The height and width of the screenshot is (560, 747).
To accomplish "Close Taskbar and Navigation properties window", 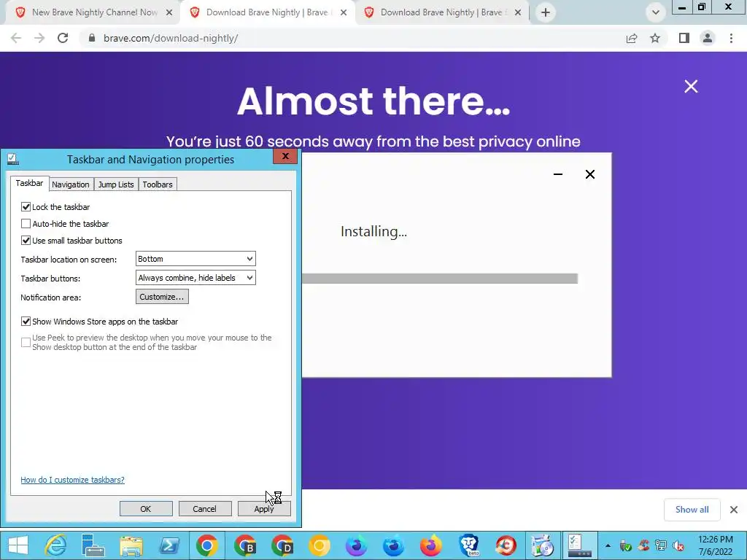I will pos(285,156).
